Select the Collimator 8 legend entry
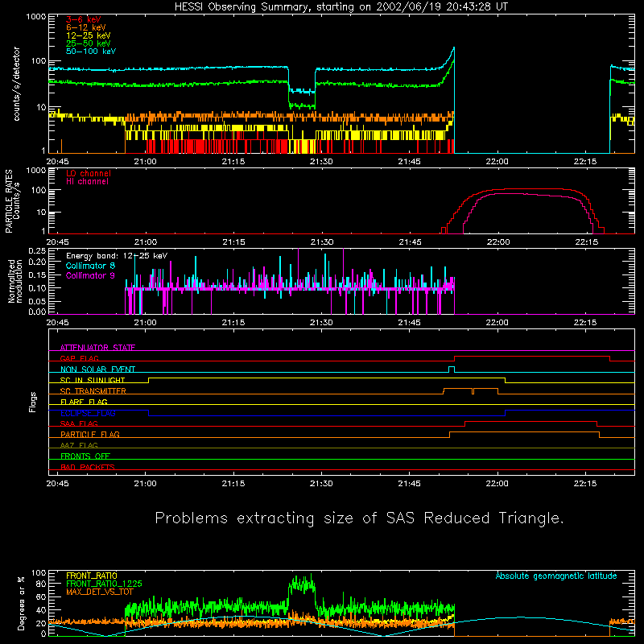The width and height of the screenshot is (644, 644). (x=90, y=266)
